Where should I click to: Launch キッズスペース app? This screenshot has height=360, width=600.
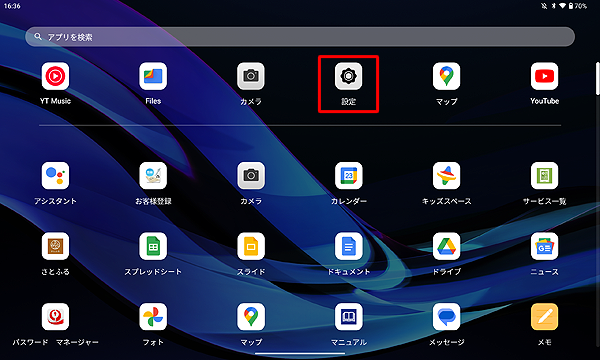coord(447,176)
